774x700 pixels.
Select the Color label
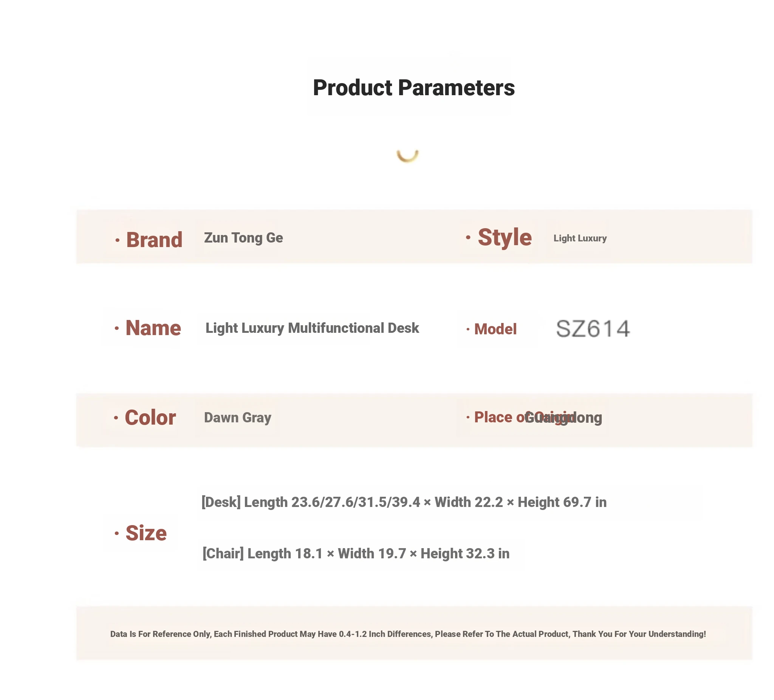point(150,417)
